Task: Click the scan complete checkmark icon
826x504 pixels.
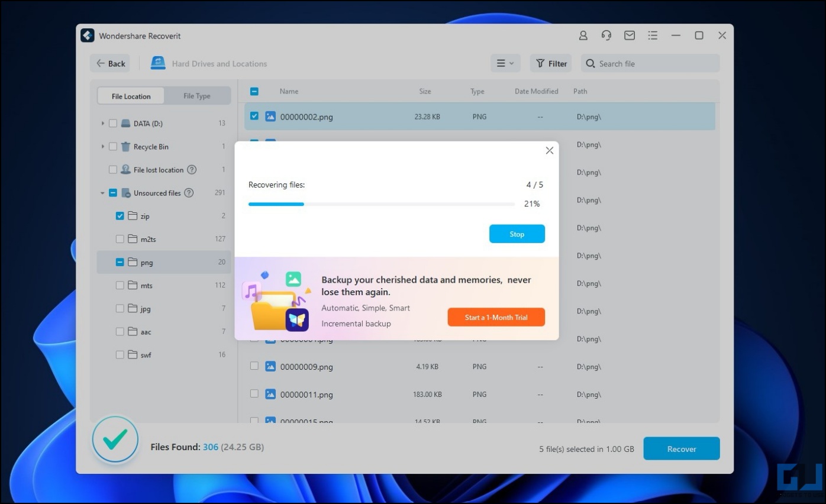Action: (x=115, y=439)
